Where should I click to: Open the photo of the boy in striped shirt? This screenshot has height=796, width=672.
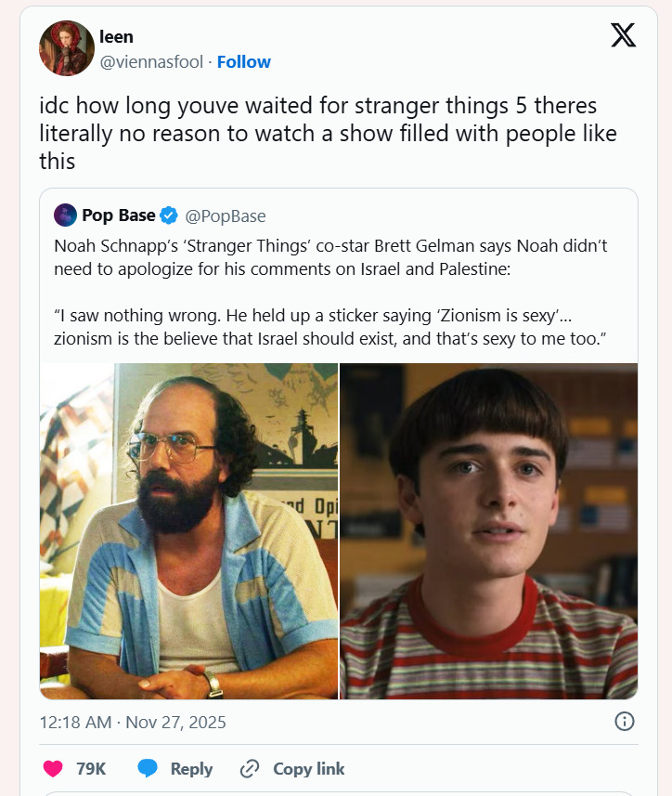489,530
